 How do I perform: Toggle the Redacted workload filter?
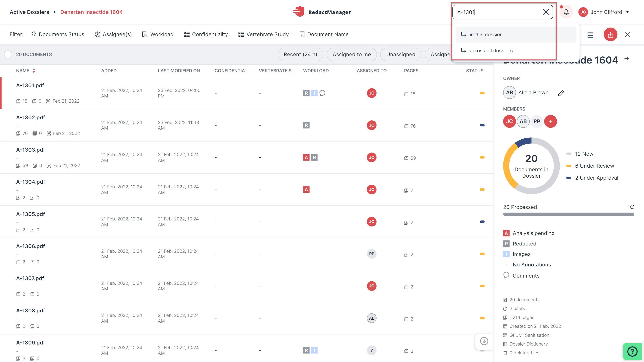pos(520,244)
